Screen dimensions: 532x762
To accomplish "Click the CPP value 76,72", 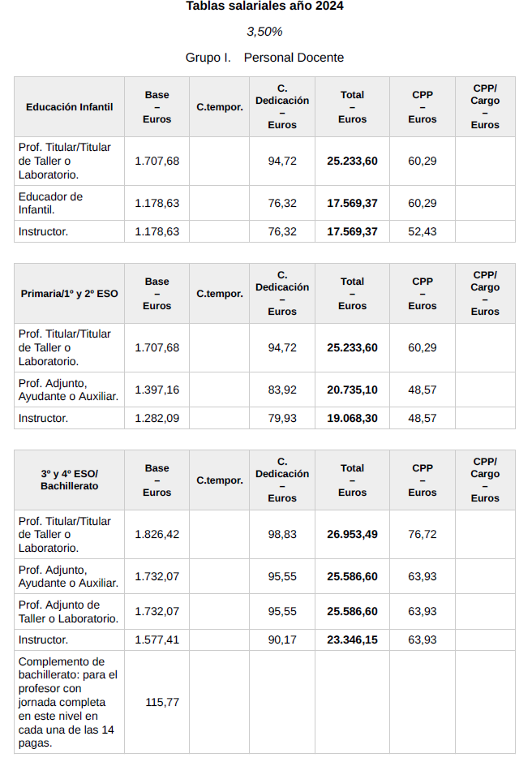I will point(422,535).
